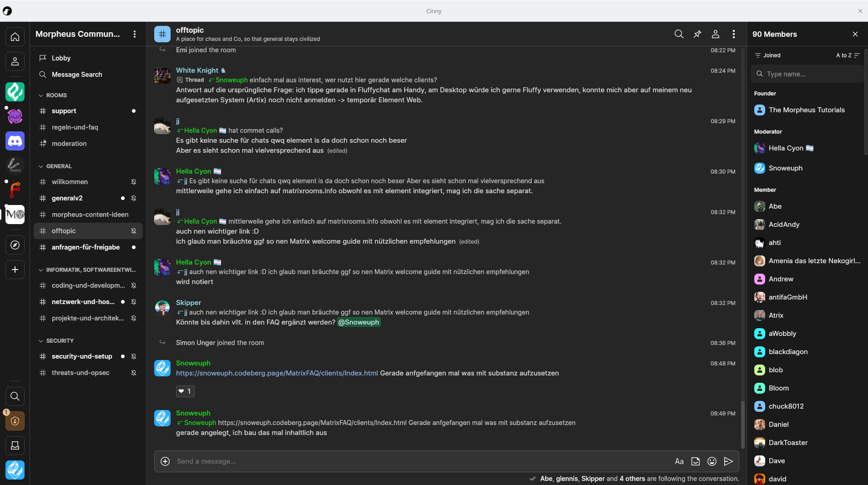Click the Explore Community compass icon

(x=15, y=245)
